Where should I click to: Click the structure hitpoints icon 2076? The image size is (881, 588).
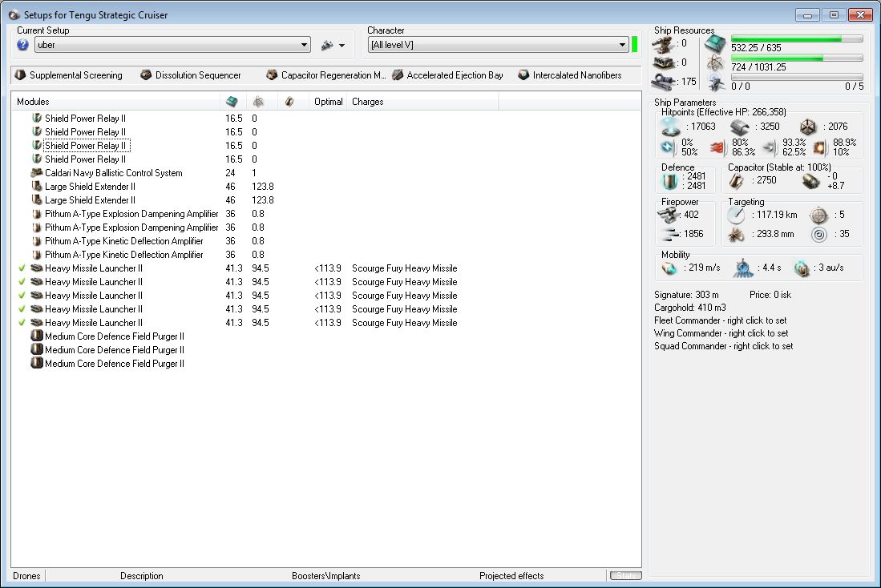(808, 127)
